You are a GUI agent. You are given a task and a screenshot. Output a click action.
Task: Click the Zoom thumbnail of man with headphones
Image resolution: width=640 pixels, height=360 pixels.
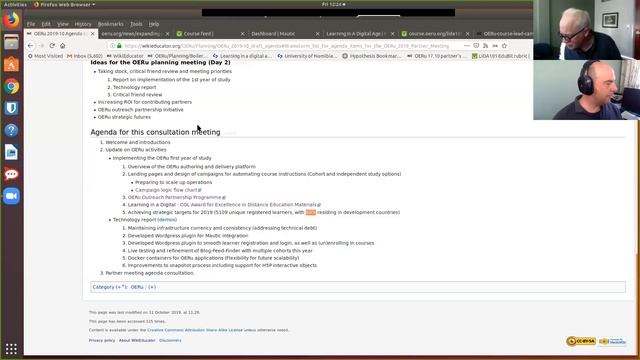[587, 90]
